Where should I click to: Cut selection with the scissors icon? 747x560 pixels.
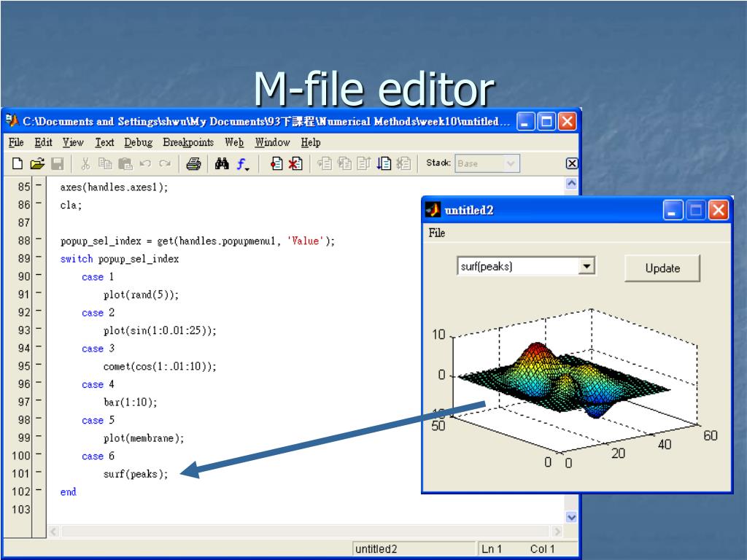pos(85,164)
